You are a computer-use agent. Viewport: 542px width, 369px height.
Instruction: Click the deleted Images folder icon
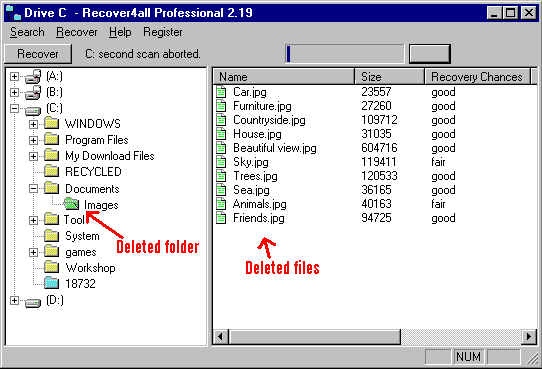(71, 204)
